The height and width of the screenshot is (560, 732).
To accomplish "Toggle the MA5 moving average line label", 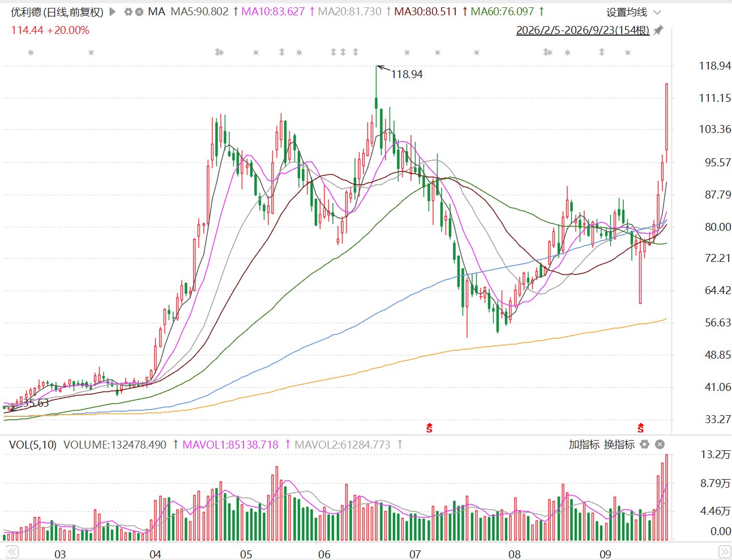I will (x=199, y=12).
